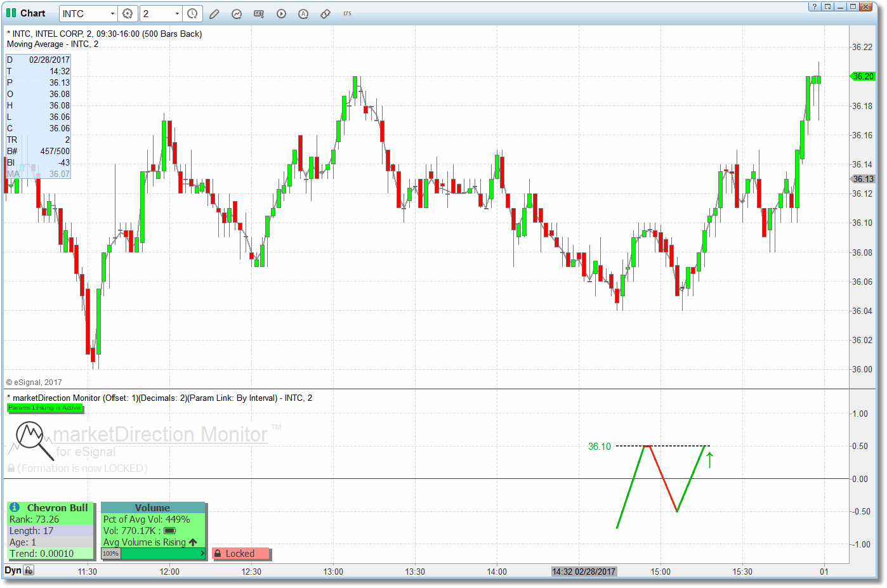Viewport: 887px width, 588px height.
Task: Click the Avg Volume Rising arrow icon
Action: coord(193,542)
